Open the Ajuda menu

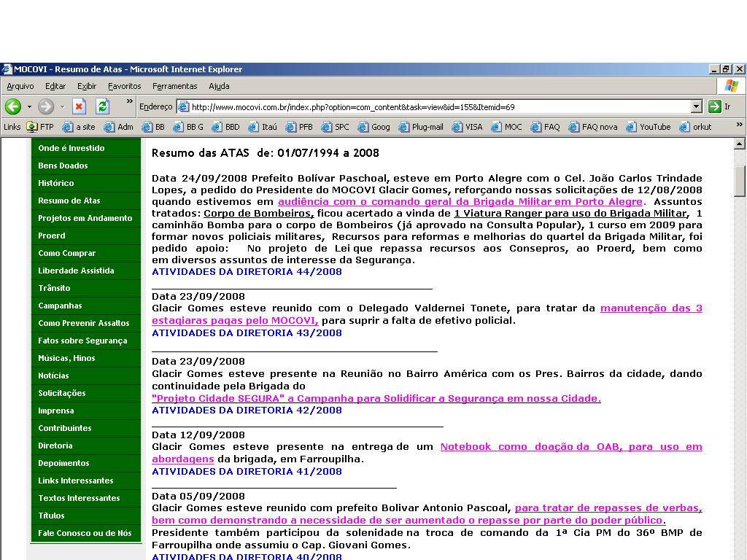coord(219,86)
